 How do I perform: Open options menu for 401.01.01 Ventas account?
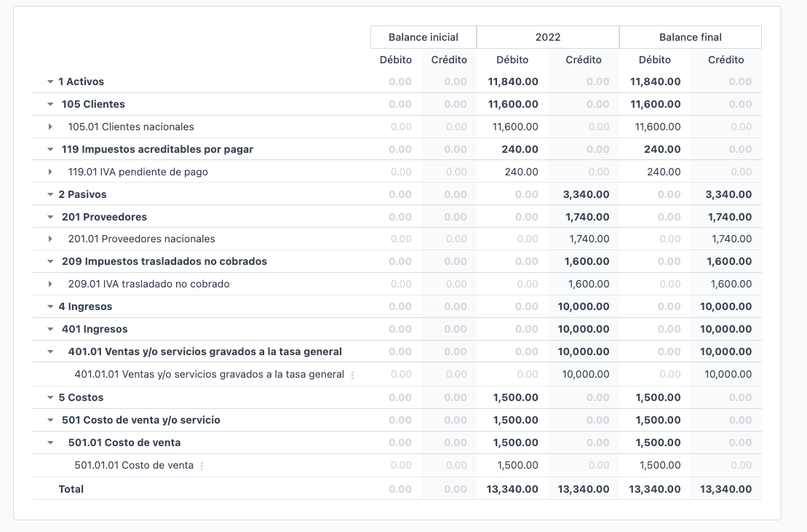point(353,376)
